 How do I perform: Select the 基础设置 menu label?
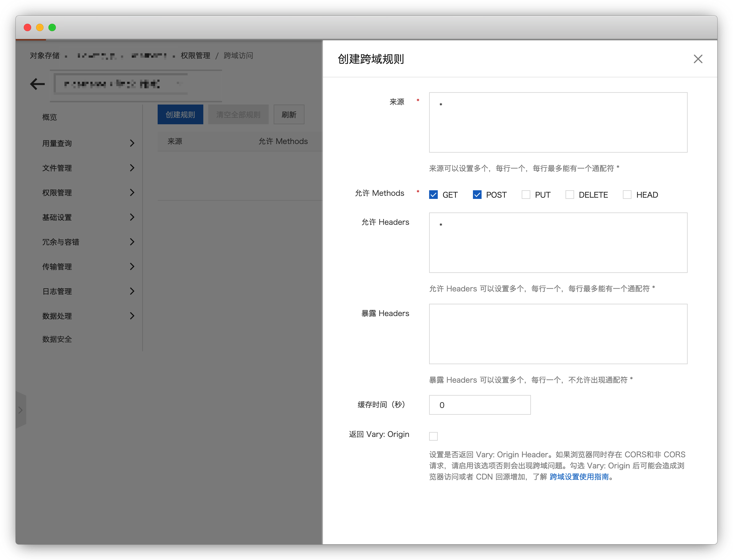[57, 217]
